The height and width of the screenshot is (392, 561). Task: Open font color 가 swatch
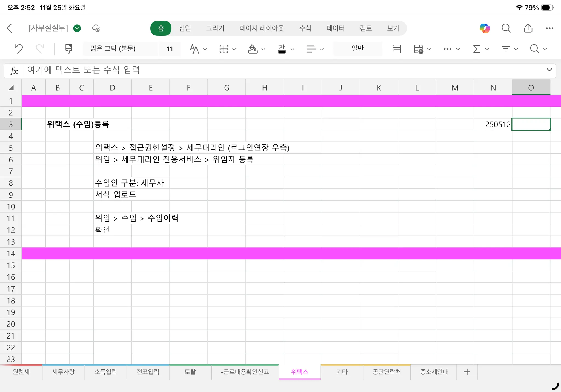pyautogui.click(x=282, y=49)
